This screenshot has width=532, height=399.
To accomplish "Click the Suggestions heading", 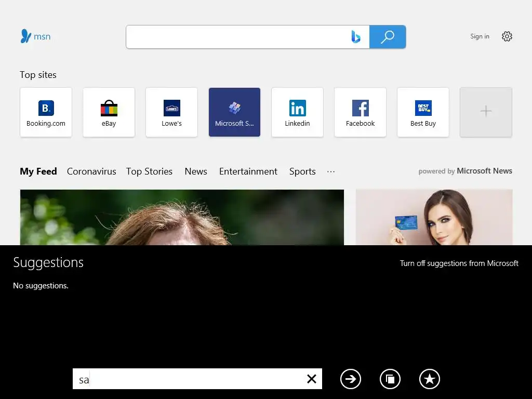I will pos(48,262).
